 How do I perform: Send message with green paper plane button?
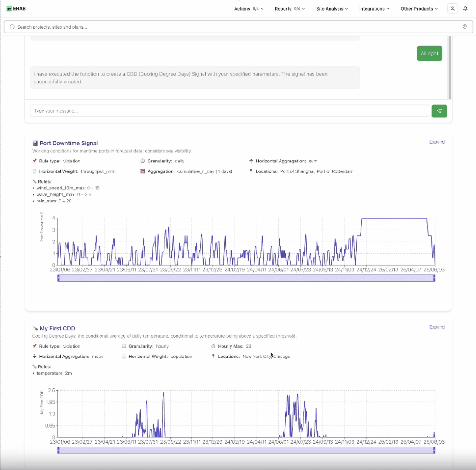tap(439, 111)
